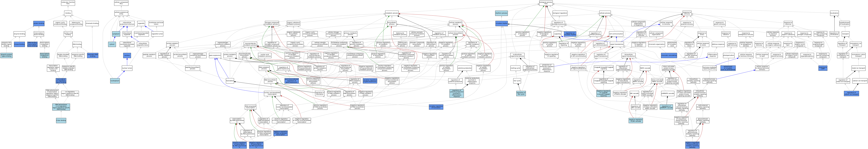Viewport: 868px width, 149px height.
Task: Click 'post-transcriptional regulation of gene expression' node
Action: coord(291,81)
